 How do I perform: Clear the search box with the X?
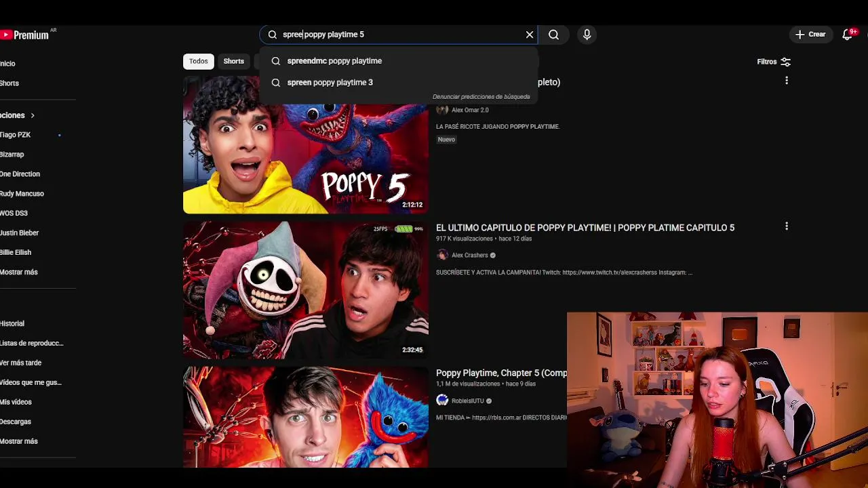[x=530, y=35]
